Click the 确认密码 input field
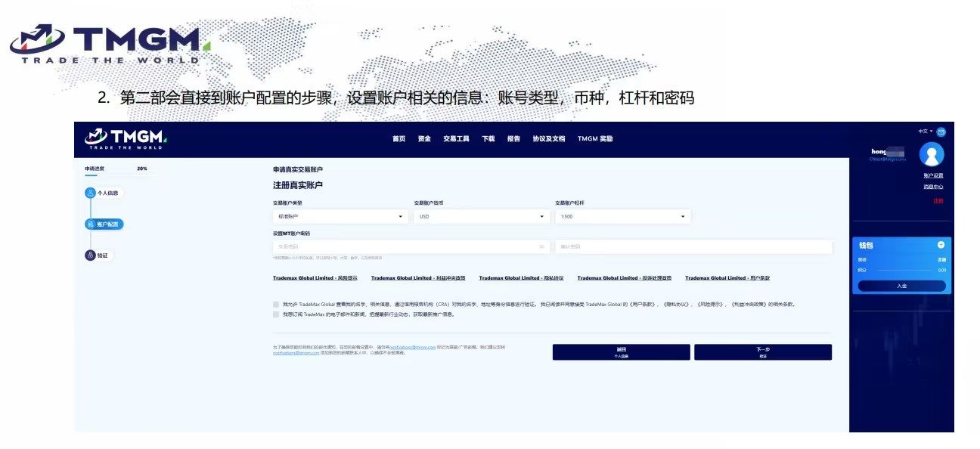Image resolution: width=980 pixels, height=449 pixels. 693,246
